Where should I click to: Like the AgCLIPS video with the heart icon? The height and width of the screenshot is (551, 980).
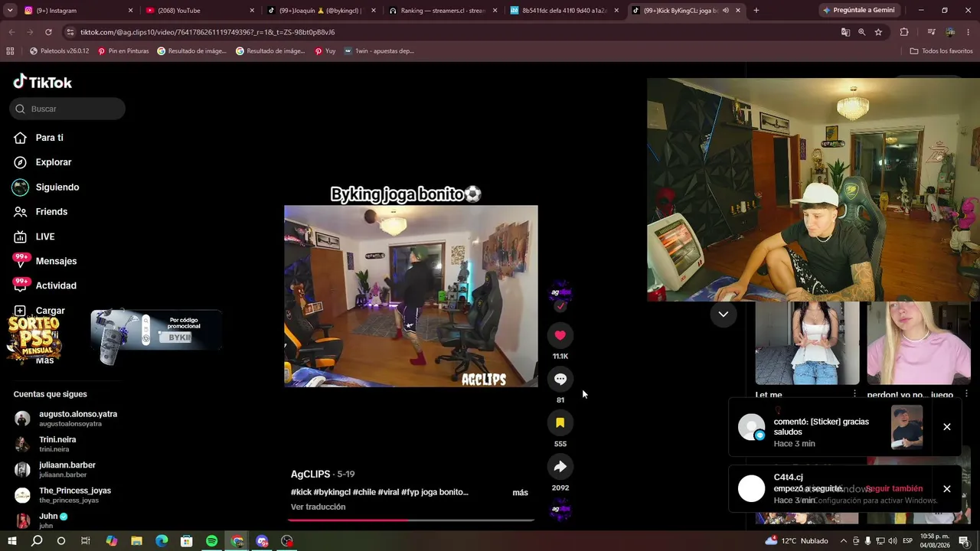[x=560, y=335]
